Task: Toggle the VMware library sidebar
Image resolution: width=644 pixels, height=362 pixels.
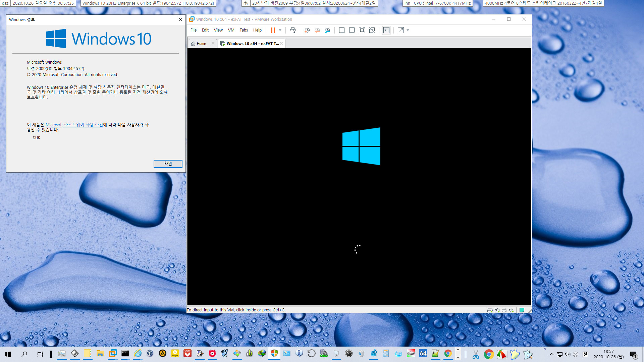Action: [x=342, y=30]
